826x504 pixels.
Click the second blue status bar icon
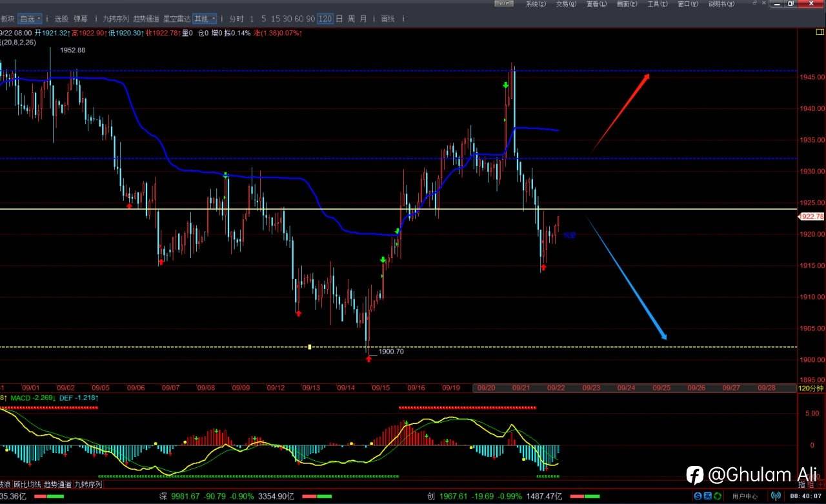tap(708, 496)
